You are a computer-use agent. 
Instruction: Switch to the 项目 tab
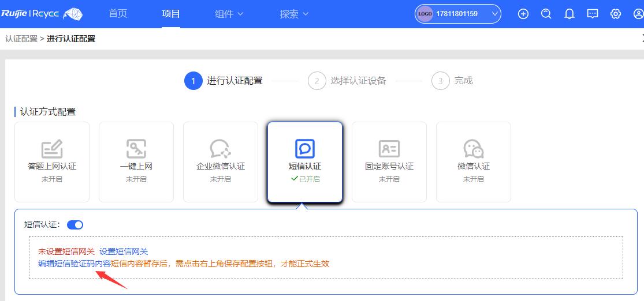171,14
